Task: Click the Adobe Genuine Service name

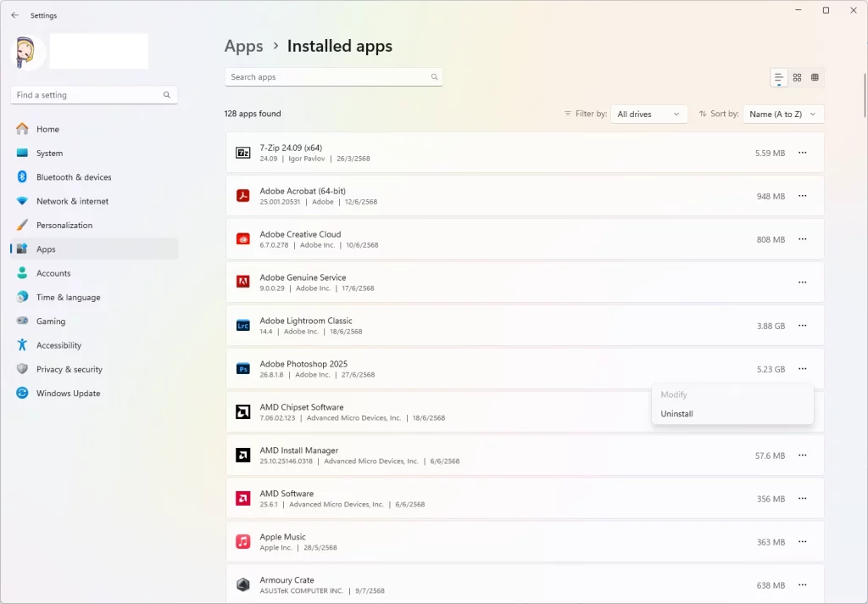Action: (303, 277)
